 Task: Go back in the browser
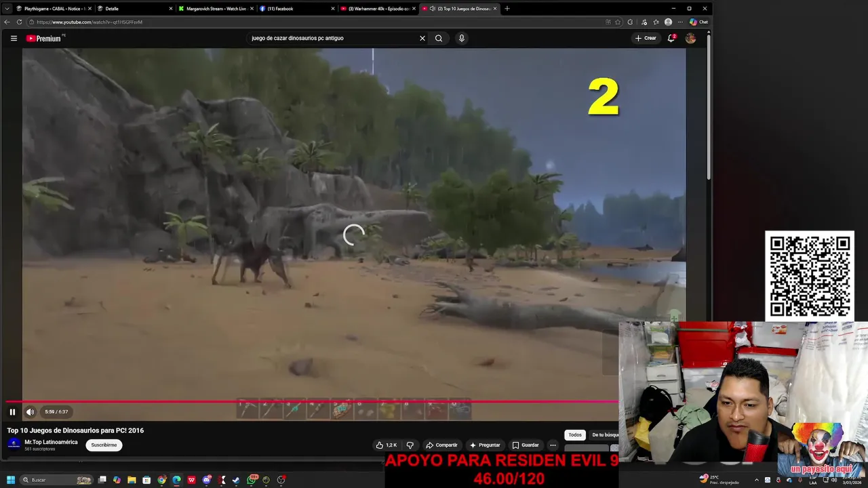click(x=7, y=22)
